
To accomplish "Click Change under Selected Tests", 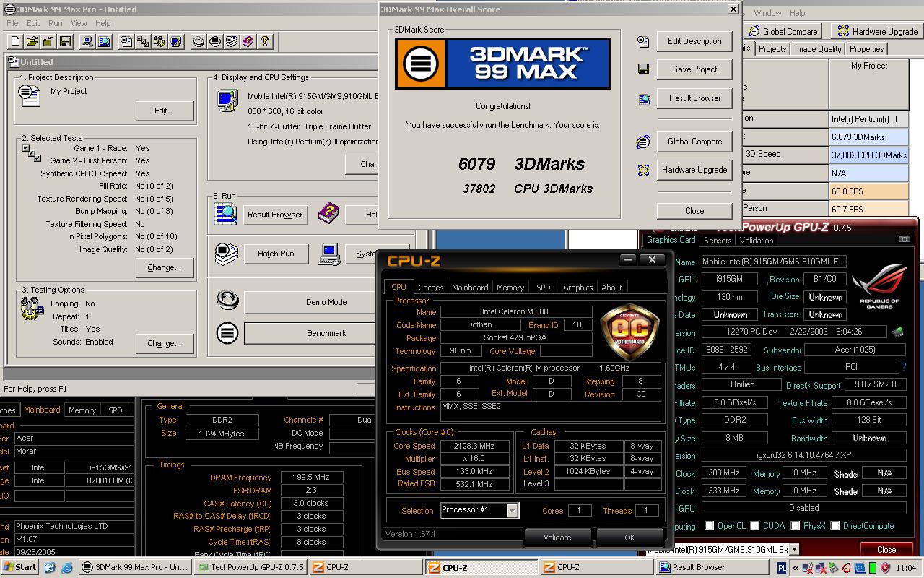I will click(x=165, y=267).
